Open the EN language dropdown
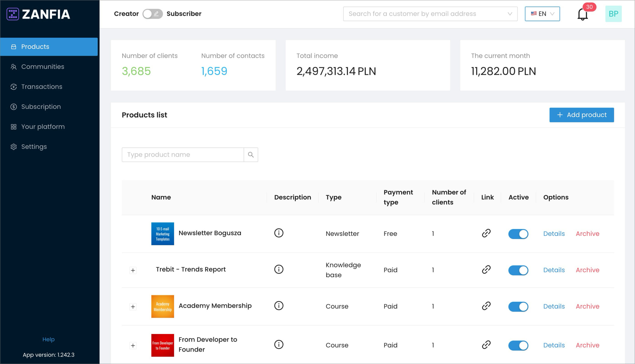The width and height of the screenshot is (635, 364). pyautogui.click(x=542, y=14)
